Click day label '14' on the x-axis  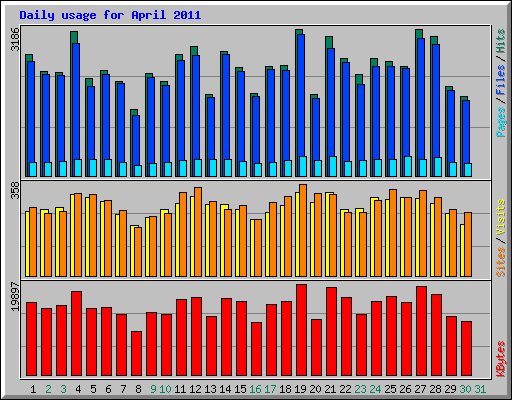pos(225,389)
